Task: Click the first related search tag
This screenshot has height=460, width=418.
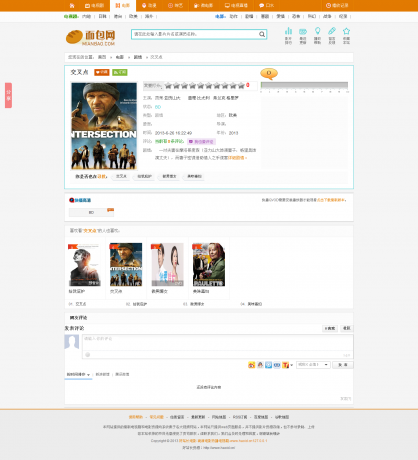Action: point(121,176)
